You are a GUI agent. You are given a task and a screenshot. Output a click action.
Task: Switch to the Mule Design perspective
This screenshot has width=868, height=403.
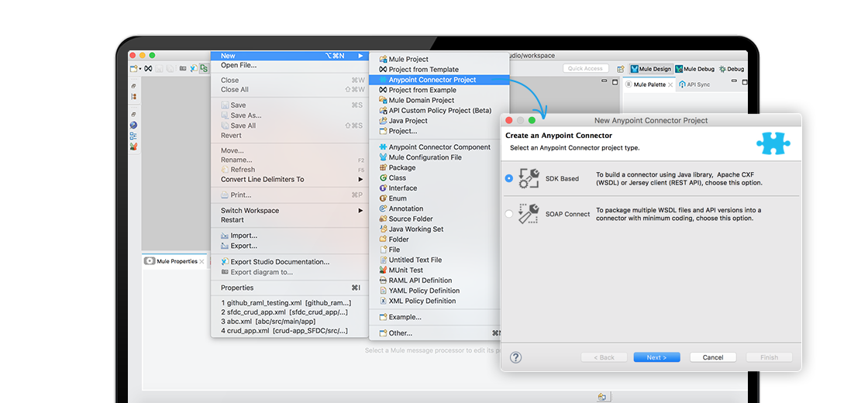click(651, 69)
